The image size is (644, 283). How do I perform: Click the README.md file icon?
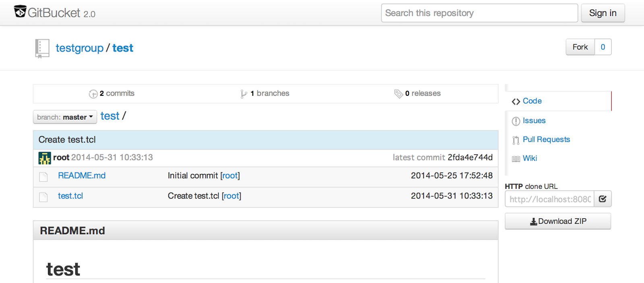click(x=43, y=176)
